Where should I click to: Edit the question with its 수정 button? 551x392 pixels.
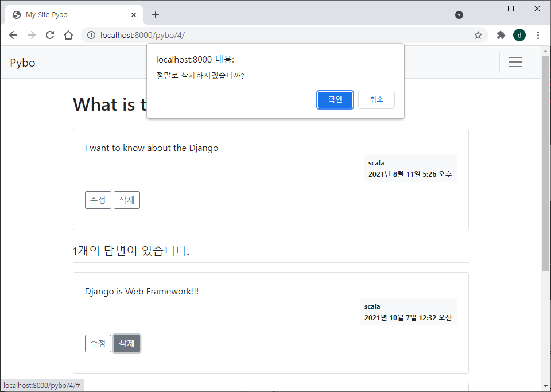98,200
